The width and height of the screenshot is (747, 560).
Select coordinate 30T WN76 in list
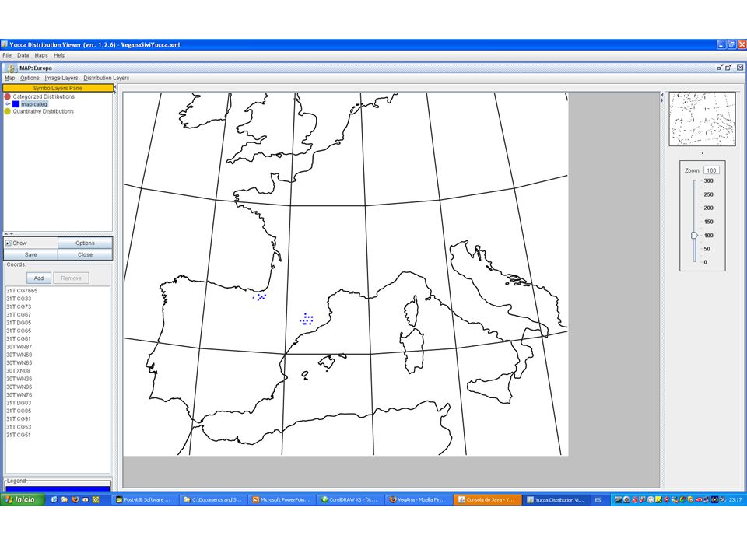19,395
